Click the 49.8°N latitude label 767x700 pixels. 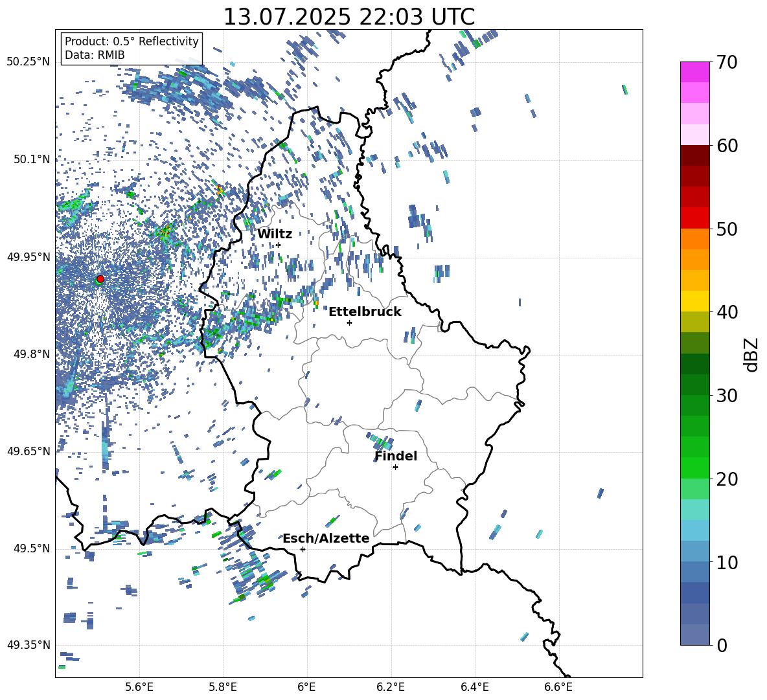[31, 354]
